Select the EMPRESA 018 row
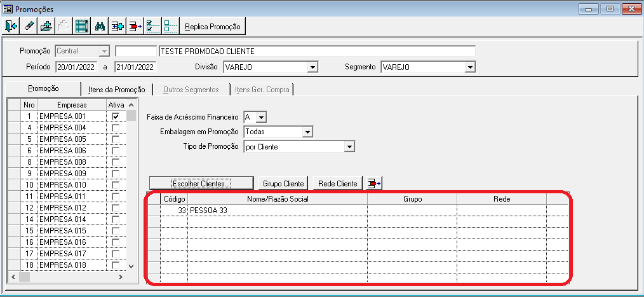The height and width of the screenshot is (297, 644). coord(67,265)
